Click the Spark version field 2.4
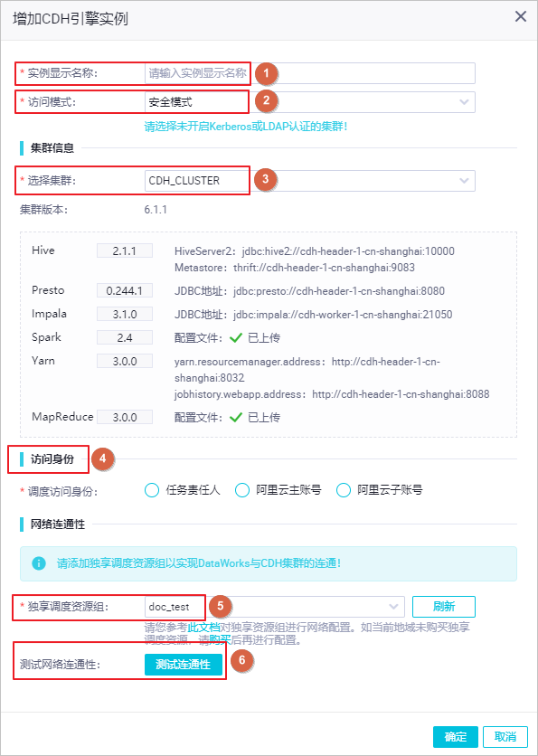 coord(125,337)
